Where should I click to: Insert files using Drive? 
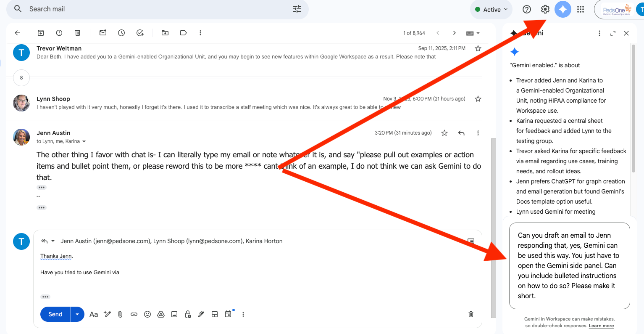click(161, 314)
